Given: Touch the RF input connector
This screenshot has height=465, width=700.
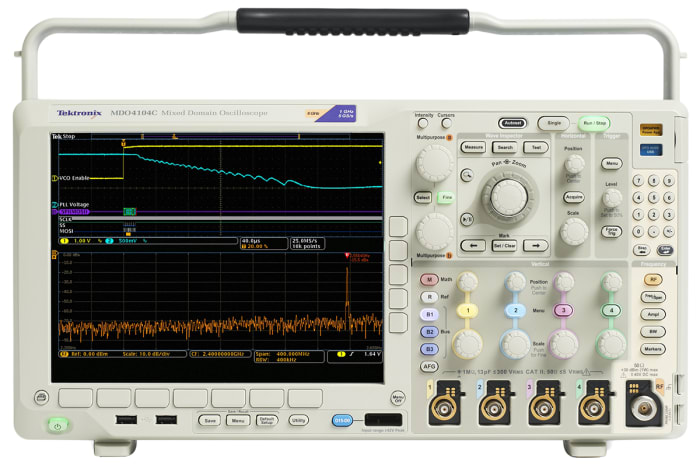Looking at the screenshot, I should (x=643, y=408).
